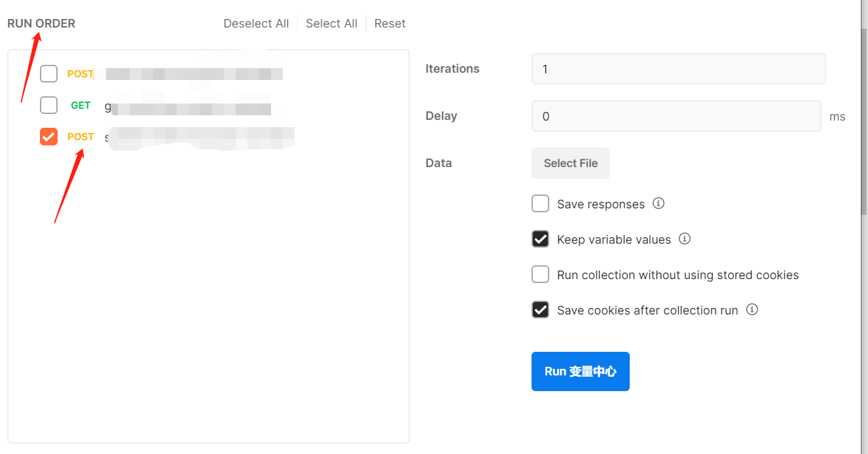
Task: Untick Save cookies after collection run
Action: coord(540,310)
